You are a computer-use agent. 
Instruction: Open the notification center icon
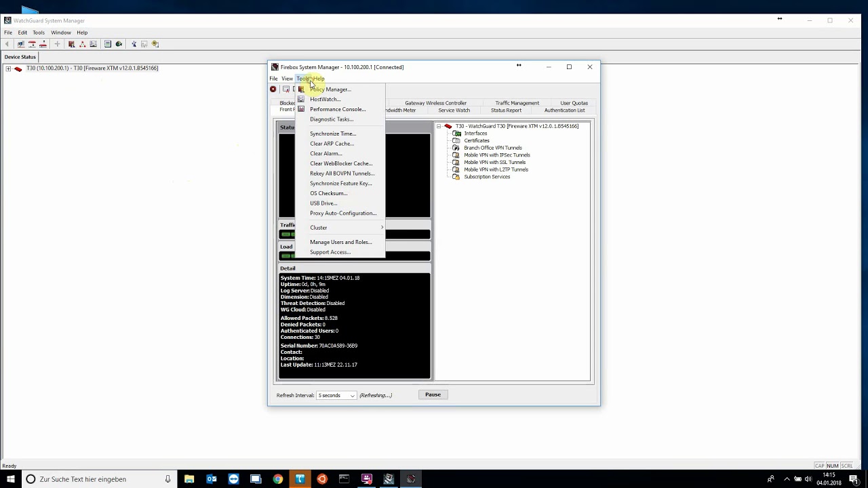(x=855, y=479)
